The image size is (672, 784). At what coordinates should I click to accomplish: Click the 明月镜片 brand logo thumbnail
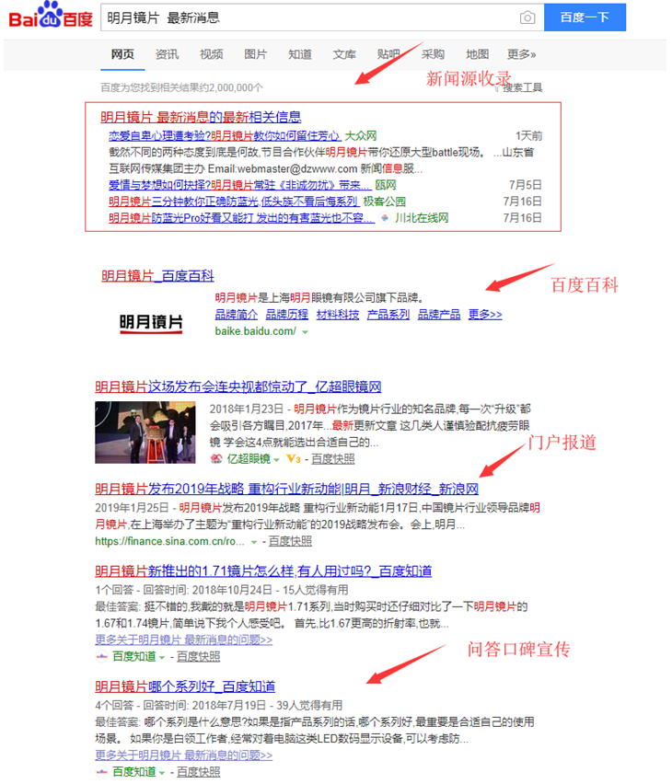pyautogui.click(x=151, y=322)
